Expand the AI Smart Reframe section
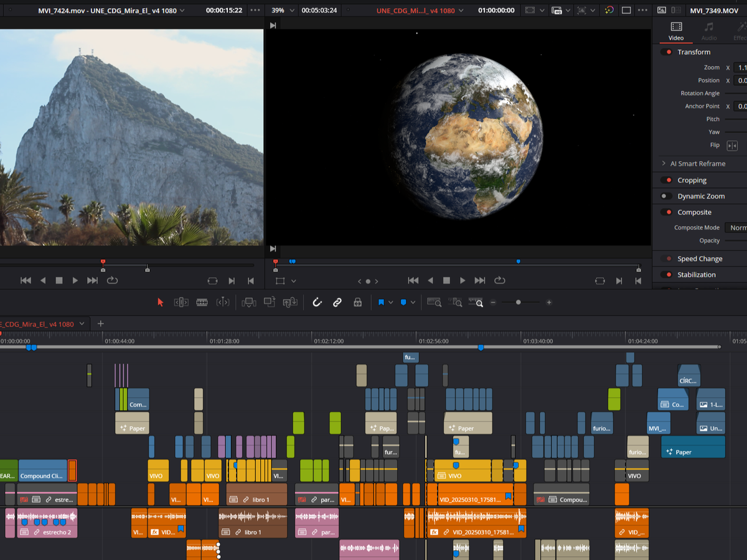747x560 pixels. coord(664,164)
